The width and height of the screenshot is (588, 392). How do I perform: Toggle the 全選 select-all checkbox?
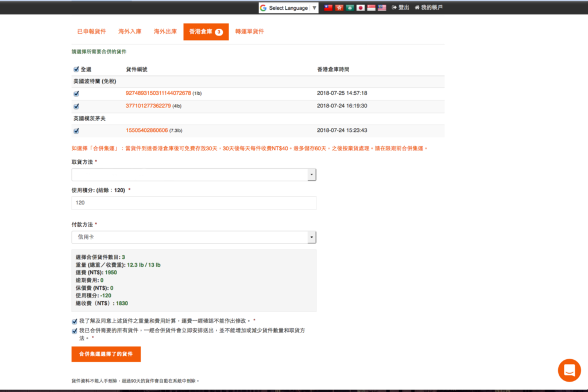click(x=76, y=69)
